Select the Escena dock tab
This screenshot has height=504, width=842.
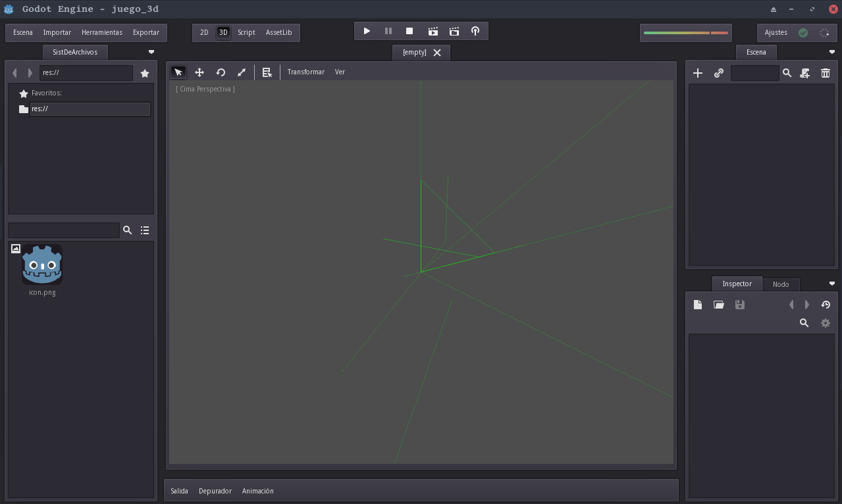[x=756, y=52]
